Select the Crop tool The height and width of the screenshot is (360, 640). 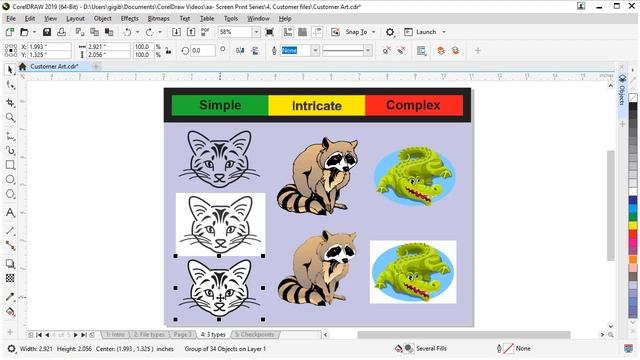point(10,102)
